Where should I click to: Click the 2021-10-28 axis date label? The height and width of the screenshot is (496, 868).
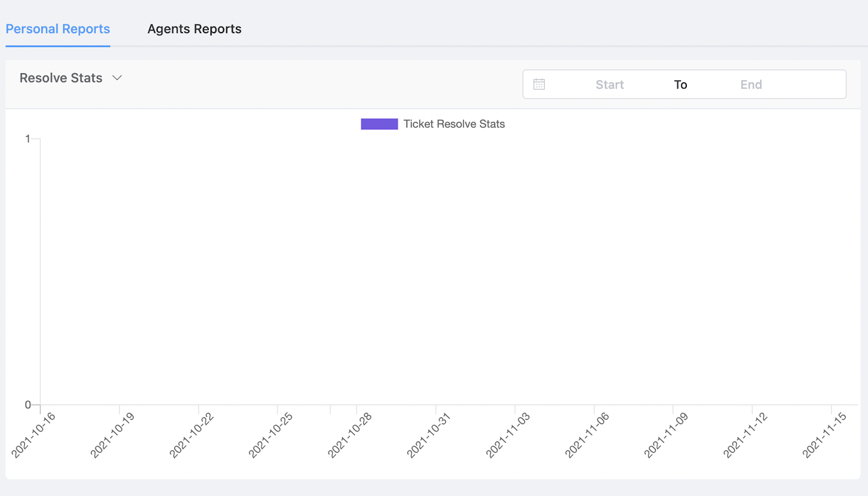[350, 435]
